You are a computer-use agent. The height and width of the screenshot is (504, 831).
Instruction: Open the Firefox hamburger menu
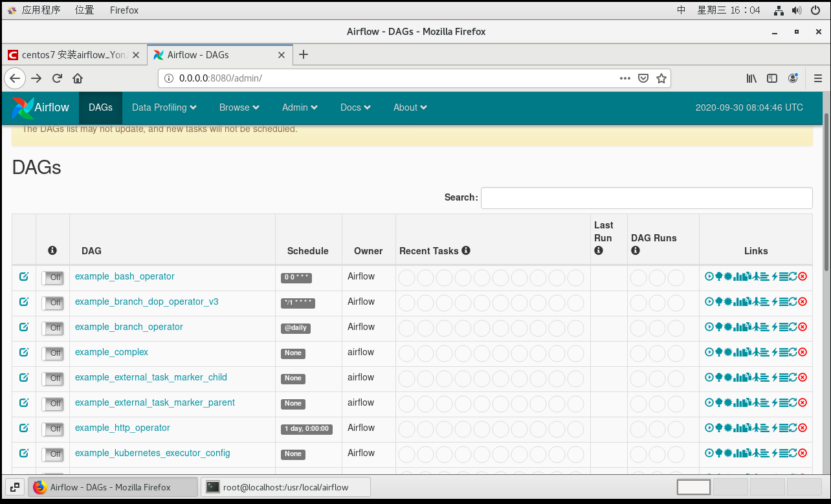point(817,78)
